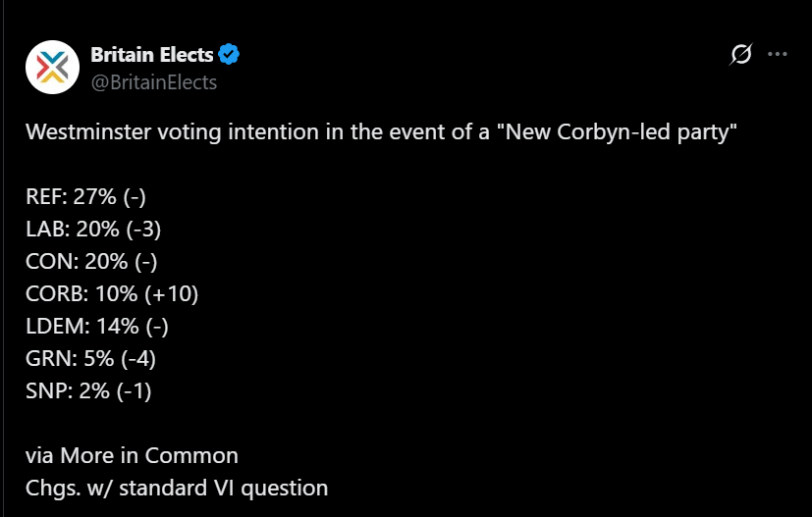Click the "via More in Common" text
The height and width of the screenshot is (517, 812).
click(132, 456)
